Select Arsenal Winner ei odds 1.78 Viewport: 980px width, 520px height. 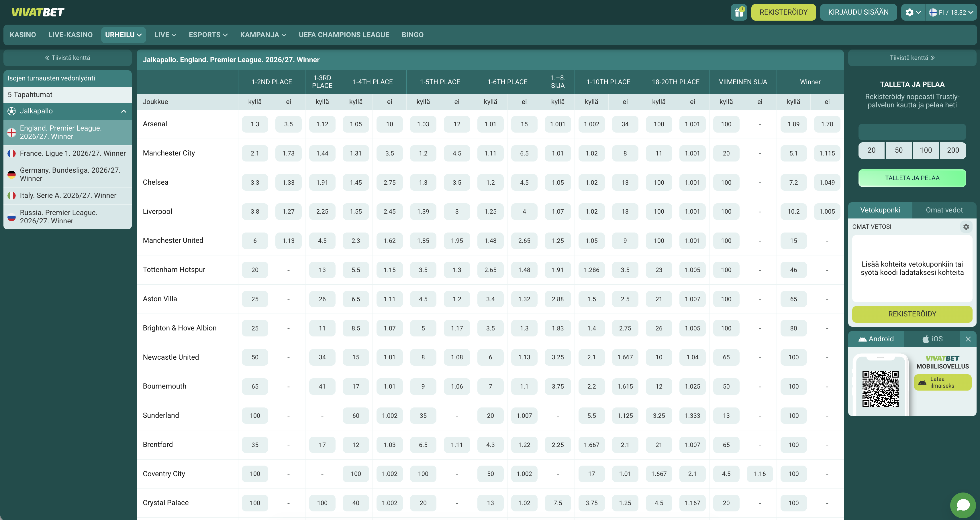point(827,124)
